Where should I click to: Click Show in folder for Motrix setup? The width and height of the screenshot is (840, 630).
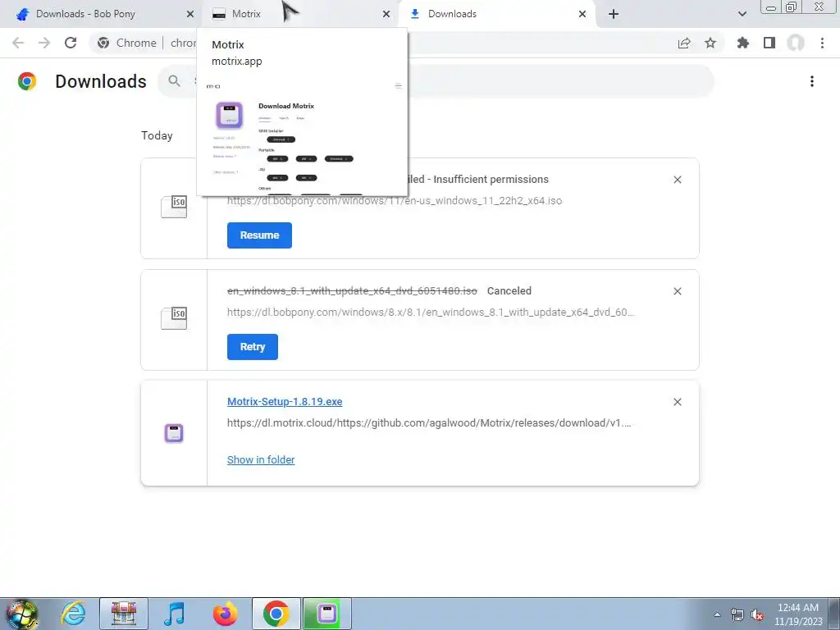[261, 459]
